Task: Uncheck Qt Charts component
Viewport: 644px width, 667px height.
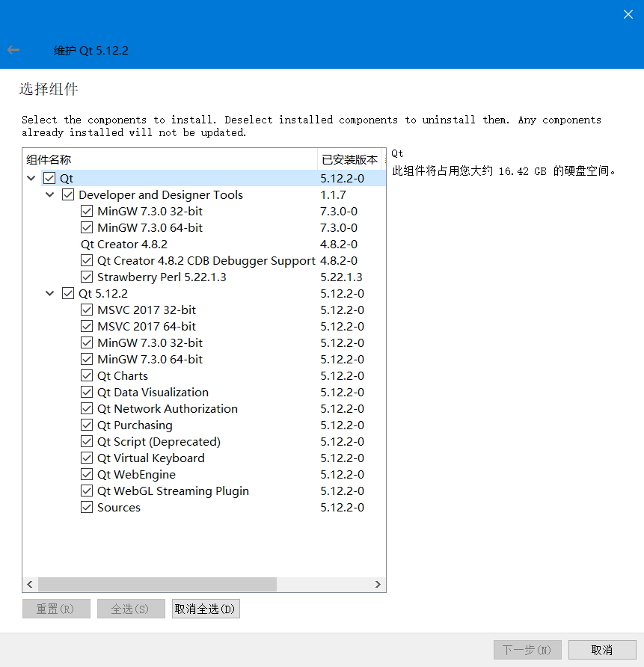Action: 87,375
